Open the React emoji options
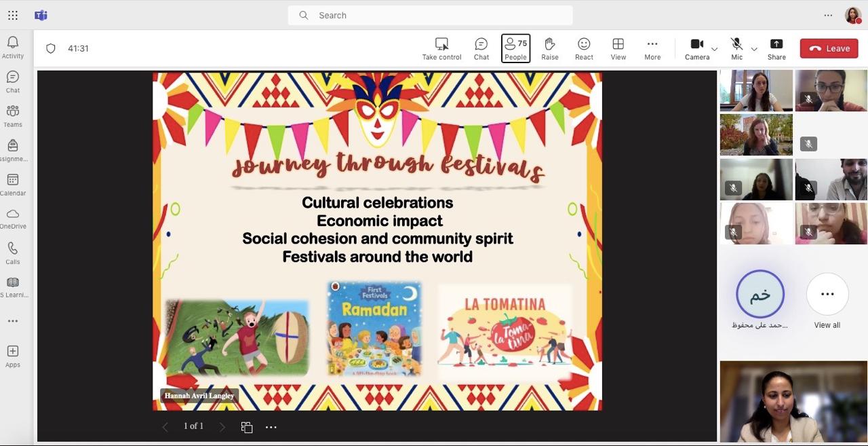868x446 pixels. pyautogui.click(x=584, y=48)
